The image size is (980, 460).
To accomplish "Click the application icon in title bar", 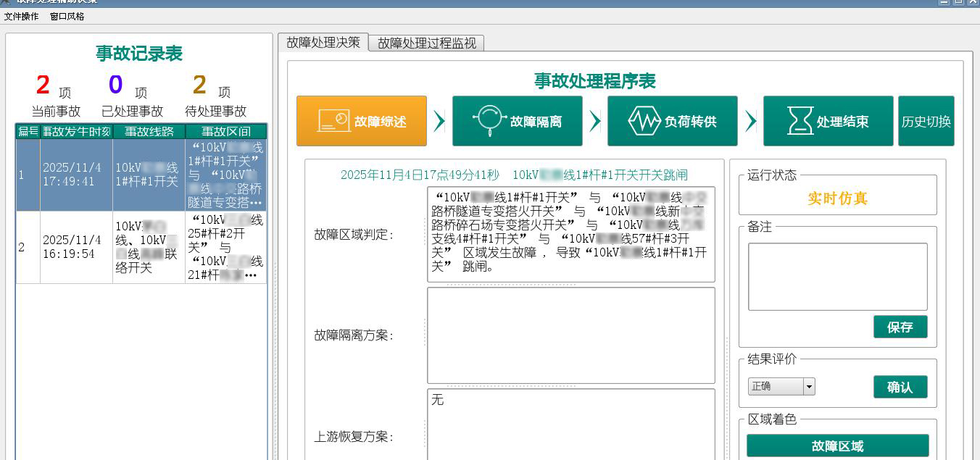I will (x=4, y=1).
